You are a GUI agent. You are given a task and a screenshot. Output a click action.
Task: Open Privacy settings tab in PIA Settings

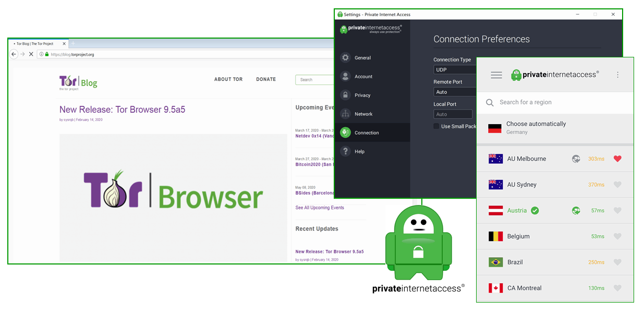(x=372, y=95)
